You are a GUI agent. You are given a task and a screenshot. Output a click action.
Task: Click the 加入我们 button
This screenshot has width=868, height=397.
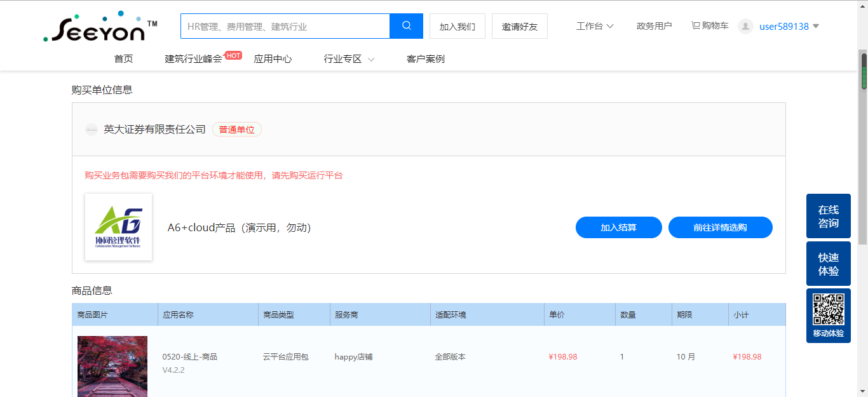458,27
